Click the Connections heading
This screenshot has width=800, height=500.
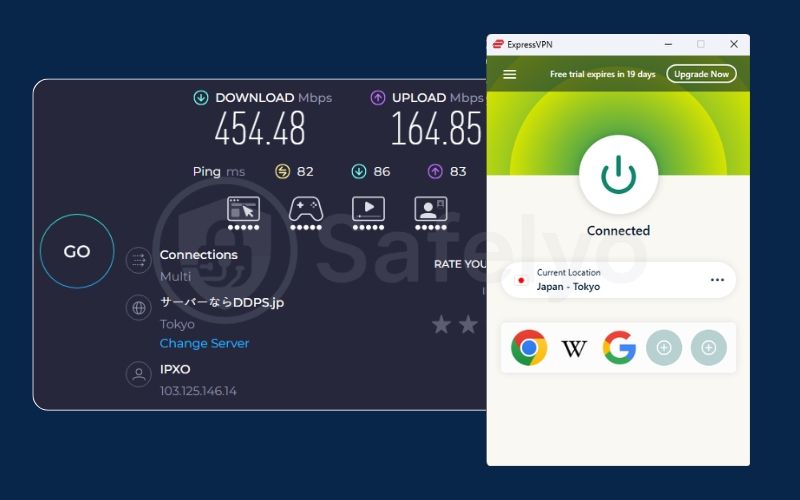pyautogui.click(x=198, y=255)
